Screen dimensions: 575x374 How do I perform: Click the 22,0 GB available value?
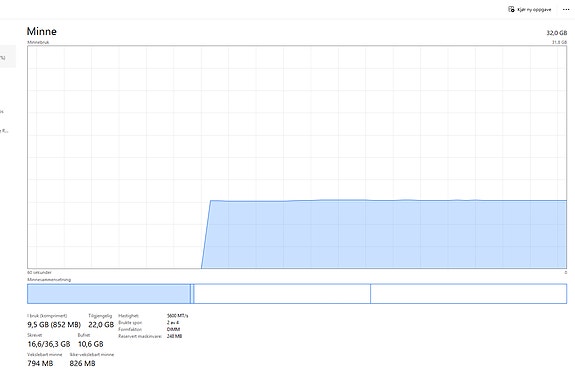point(101,324)
